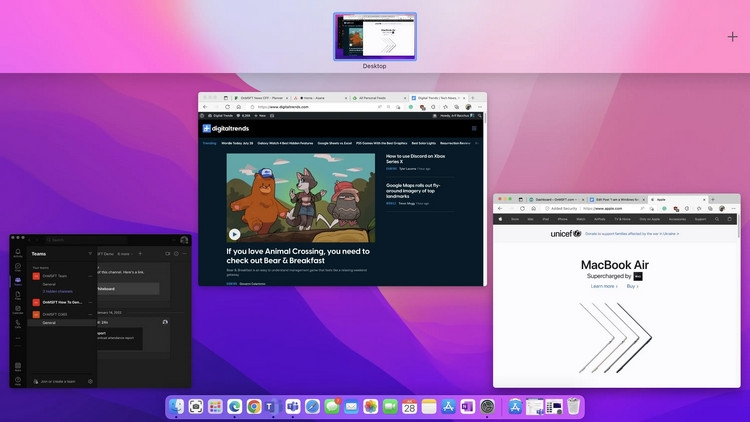
Task: Switch to Dashboard - OnMSFT.com tab
Action: coord(556,200)
